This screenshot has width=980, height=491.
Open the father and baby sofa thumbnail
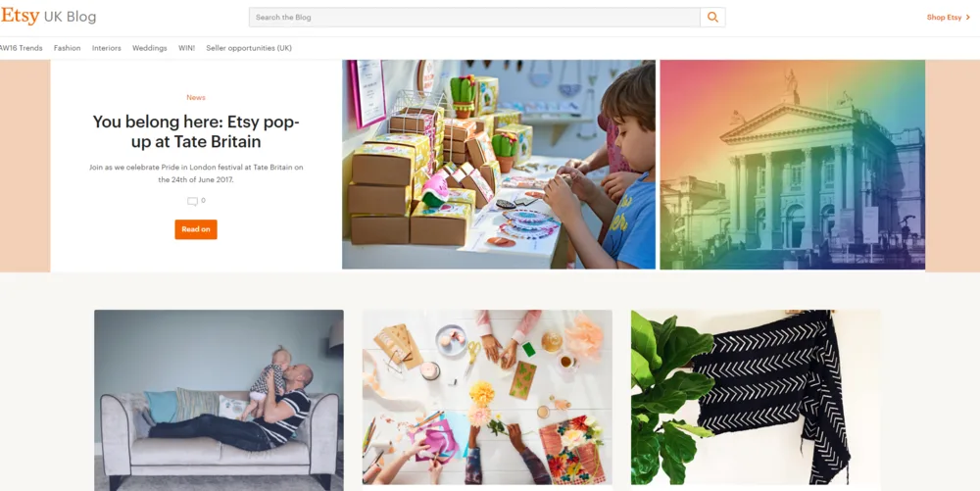click(x=219, y=400)
